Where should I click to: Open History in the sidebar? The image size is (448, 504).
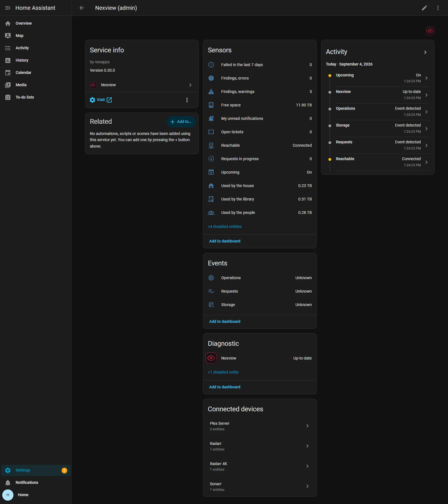[36, 60]
